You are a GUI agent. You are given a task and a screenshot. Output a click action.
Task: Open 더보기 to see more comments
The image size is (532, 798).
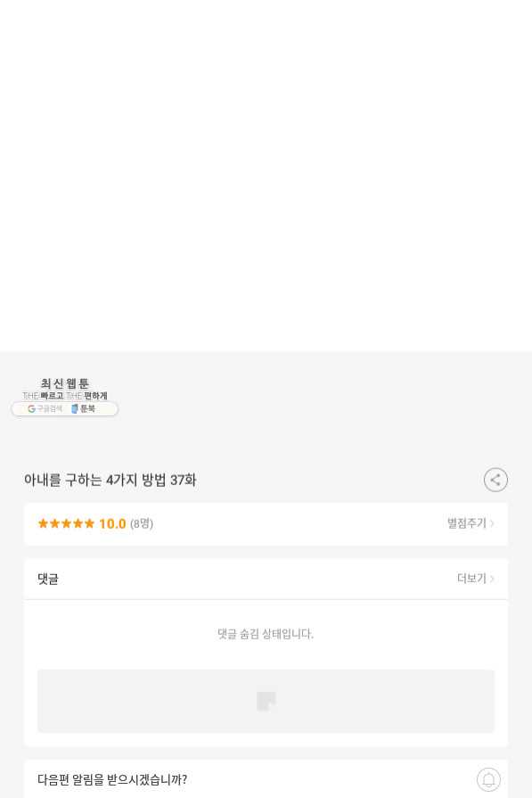pos(471,578)
